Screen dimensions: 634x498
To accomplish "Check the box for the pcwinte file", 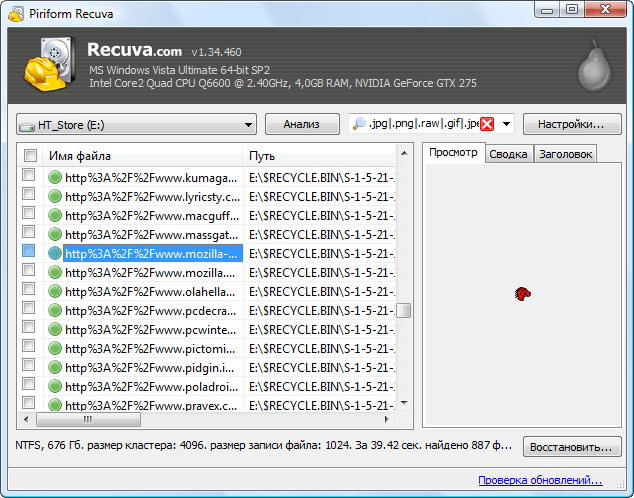I will coord(29,327).
